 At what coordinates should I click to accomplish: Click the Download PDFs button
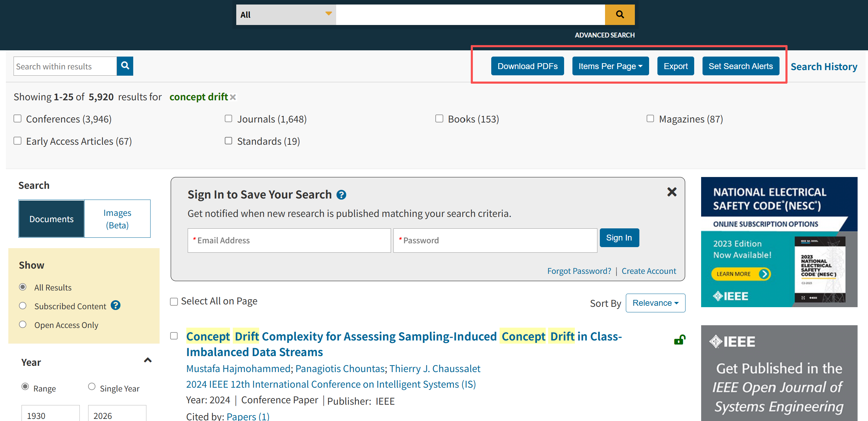[527, 66]
